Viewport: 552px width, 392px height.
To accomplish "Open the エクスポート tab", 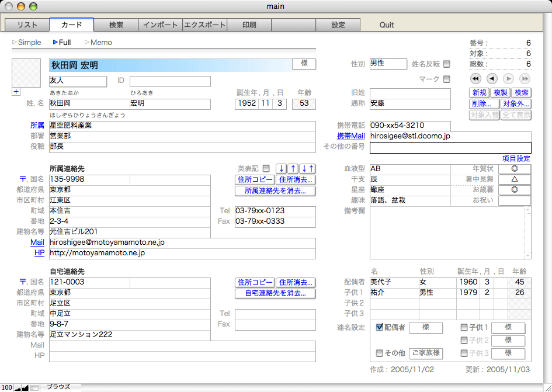I will pyautogui.click(x=205, y=25).
